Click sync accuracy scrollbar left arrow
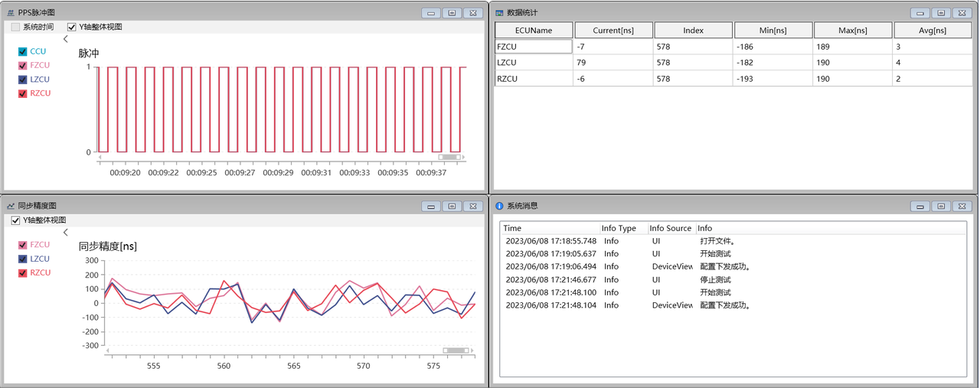Screen dimensions: 980x388 tap(108, 351)
